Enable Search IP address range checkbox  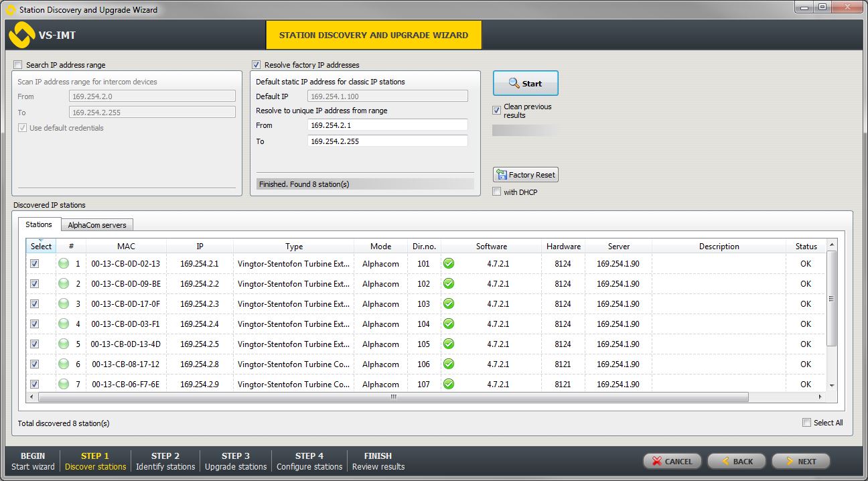point(18,65)
